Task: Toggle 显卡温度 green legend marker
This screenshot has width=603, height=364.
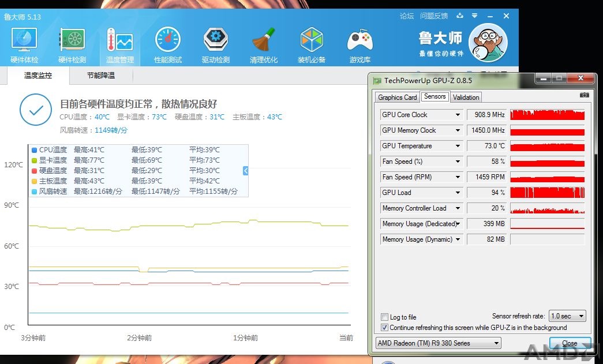Action: pyautogui.click(x=34, y=160)
